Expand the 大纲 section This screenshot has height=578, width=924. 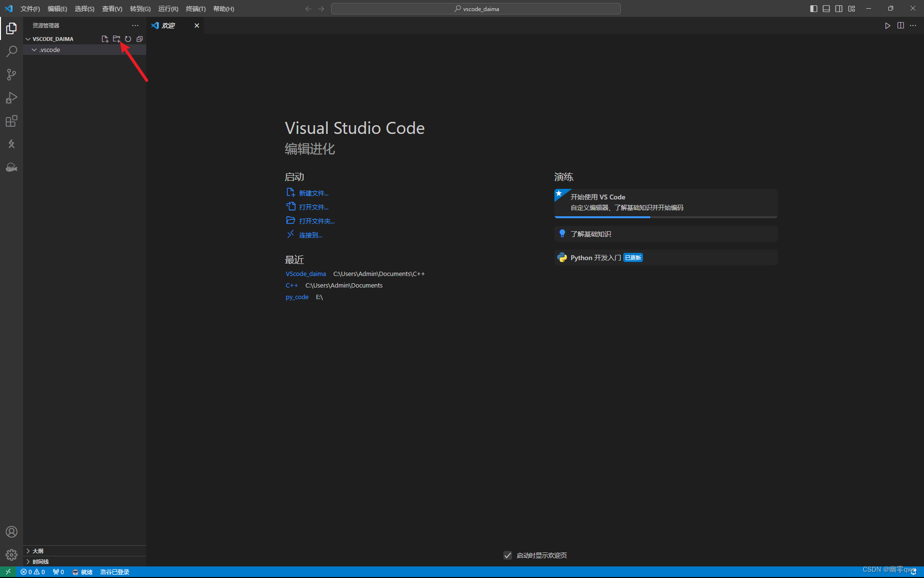85,551
